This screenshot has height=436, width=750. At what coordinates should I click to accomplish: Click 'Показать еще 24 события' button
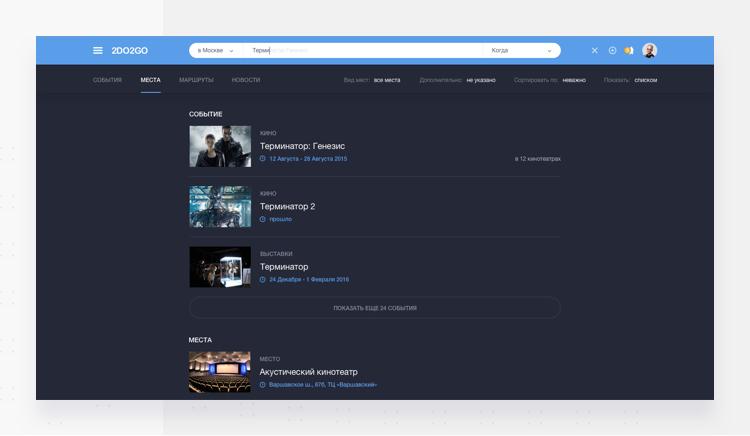click(374, 308)
